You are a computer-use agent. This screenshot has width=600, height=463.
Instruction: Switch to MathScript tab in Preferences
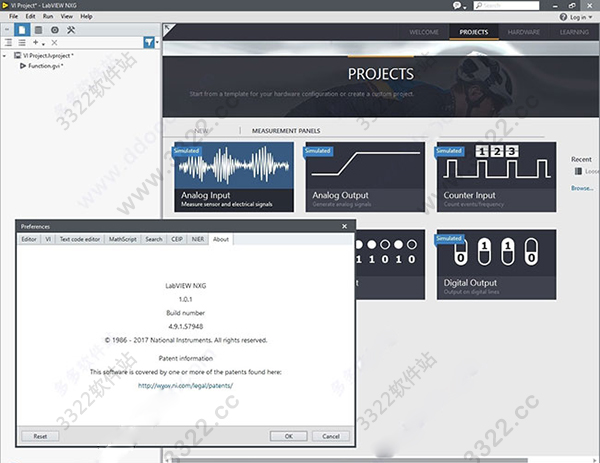pos(122,239)
